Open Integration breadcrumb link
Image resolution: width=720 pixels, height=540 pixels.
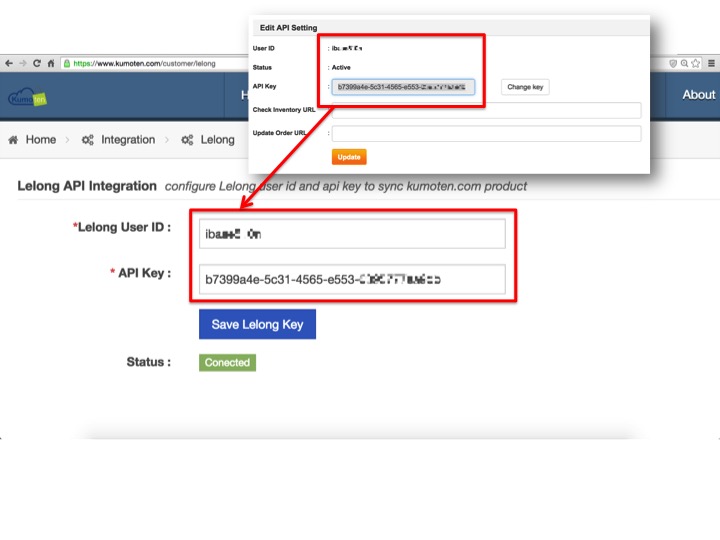coord(128,140)
